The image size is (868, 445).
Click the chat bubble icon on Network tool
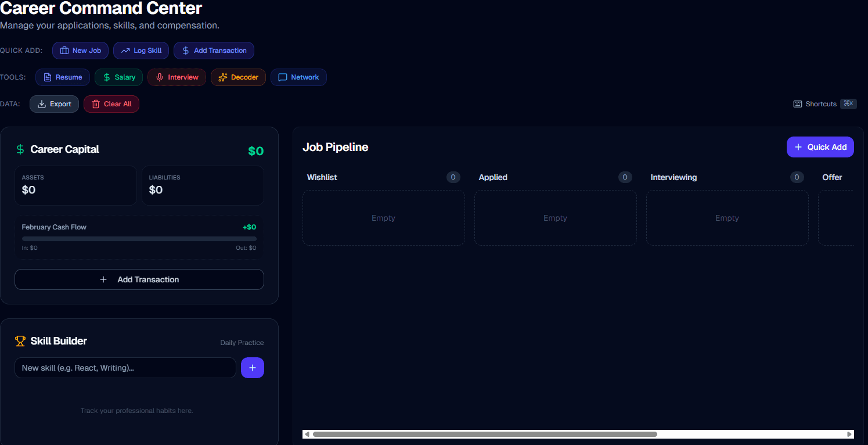click(283, 77)
